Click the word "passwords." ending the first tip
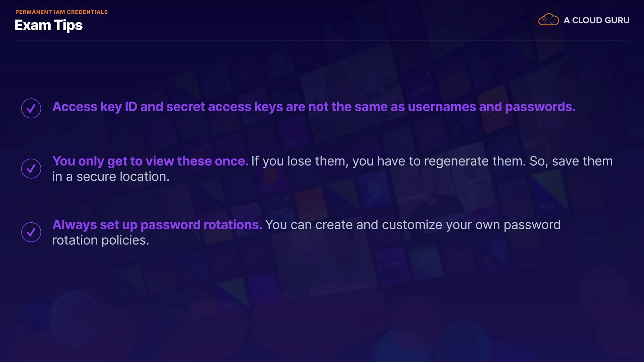The image size is (644, 362). pos(540,107)
